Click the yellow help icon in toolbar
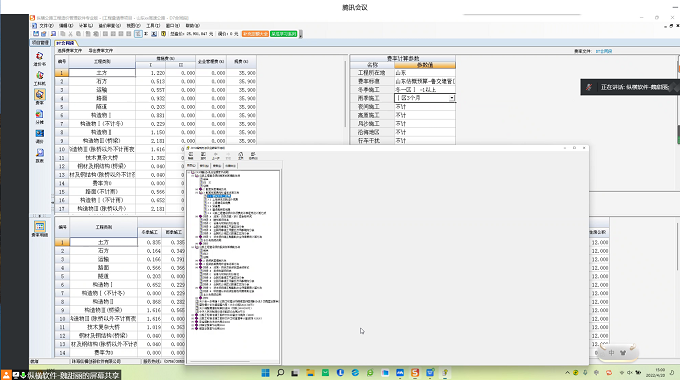The image size is (680, 380). pyautogui.click(x=163, y=34)
